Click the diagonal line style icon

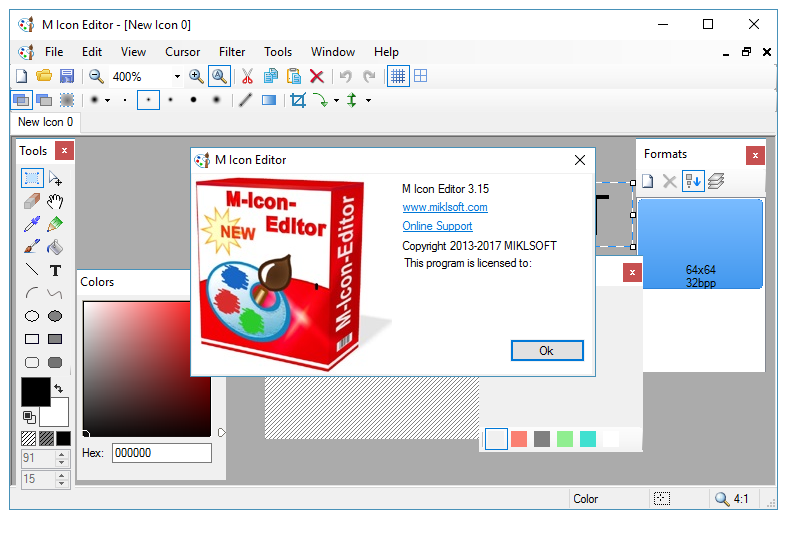pyautogui.click(x=245, y=100)
